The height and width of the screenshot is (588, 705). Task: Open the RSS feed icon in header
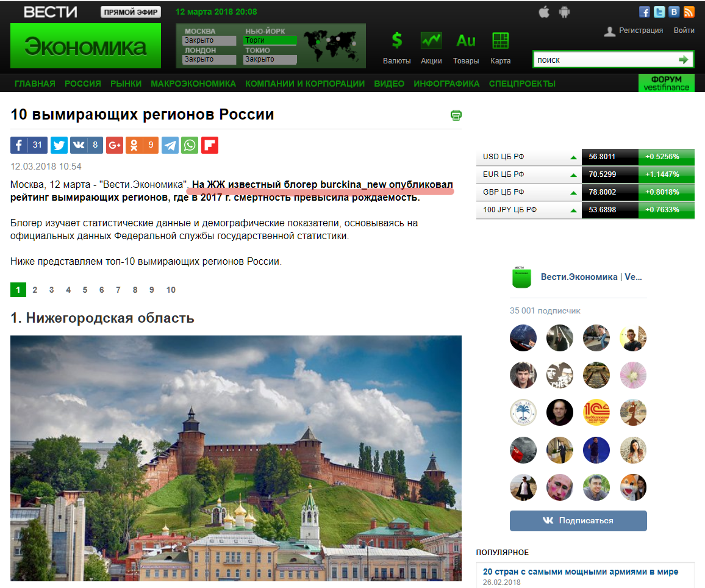click(x=689, y=12)
